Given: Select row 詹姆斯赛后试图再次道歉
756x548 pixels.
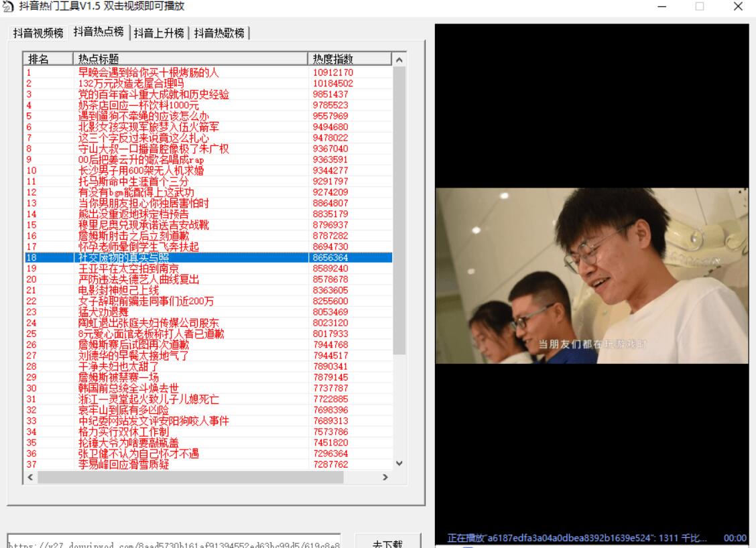Looking at the screenshot, I should (208, 344).
